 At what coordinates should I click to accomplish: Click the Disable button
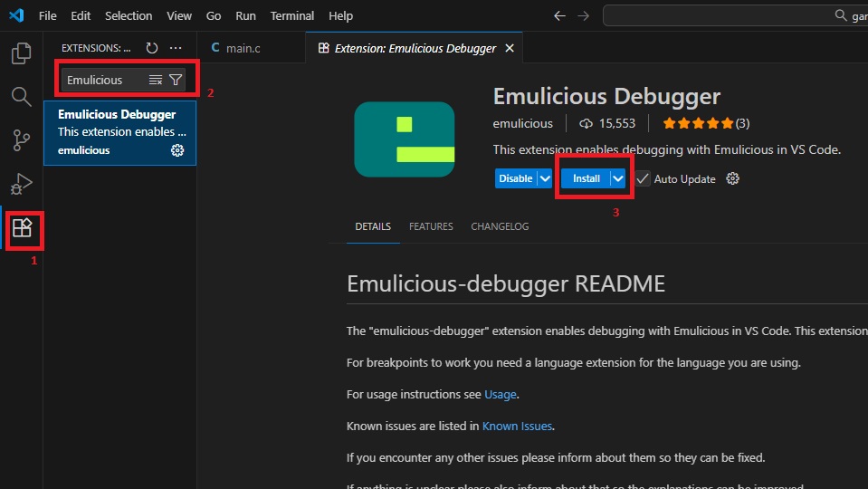[515, 178]
